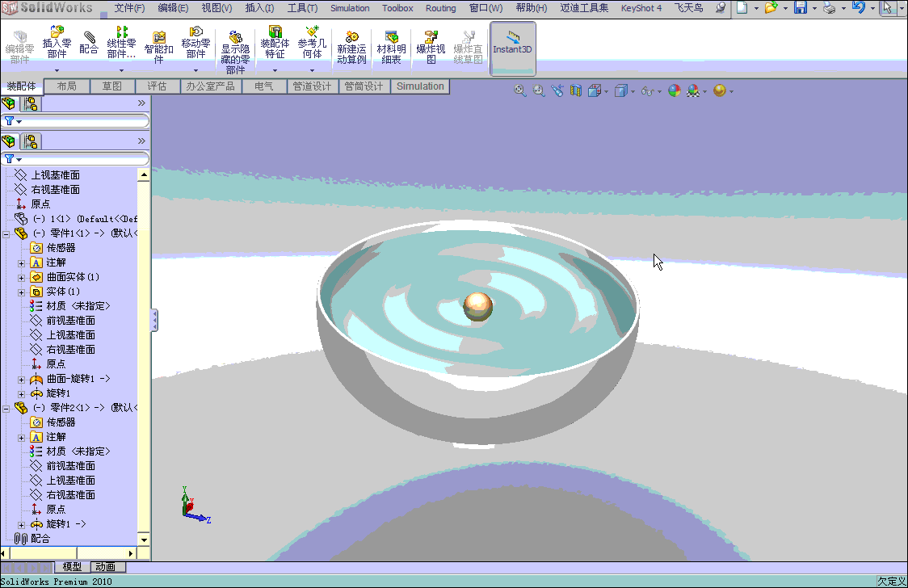Image resolution: width=908 pixels, height=588 pixels.
Task: Click the previous view icon
Action: (557, 90)
